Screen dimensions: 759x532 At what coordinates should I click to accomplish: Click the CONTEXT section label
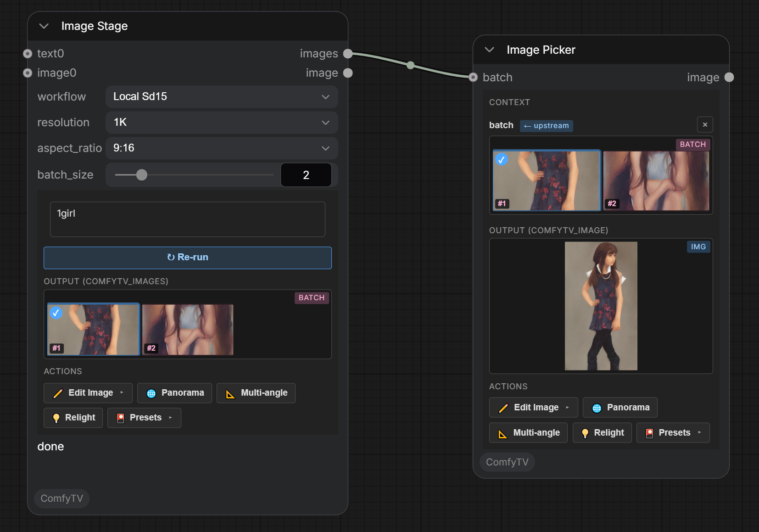(509, 102)
